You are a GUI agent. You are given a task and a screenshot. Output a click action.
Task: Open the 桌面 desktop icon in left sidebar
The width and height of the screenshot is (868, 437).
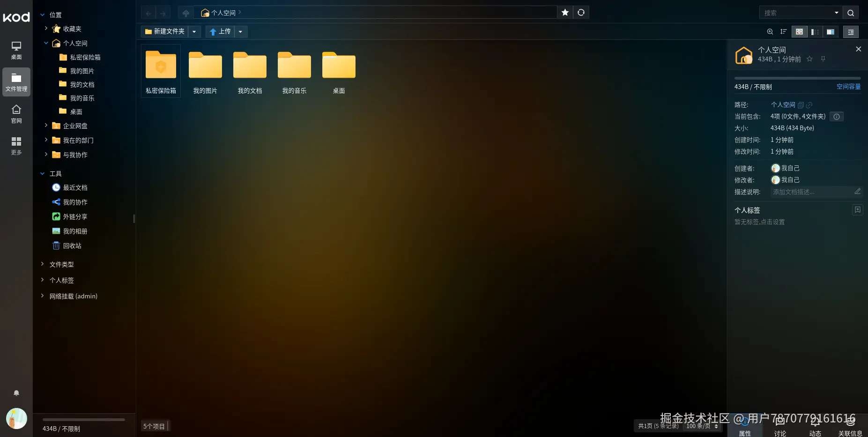pyautogui.click(x=16, y=50)
